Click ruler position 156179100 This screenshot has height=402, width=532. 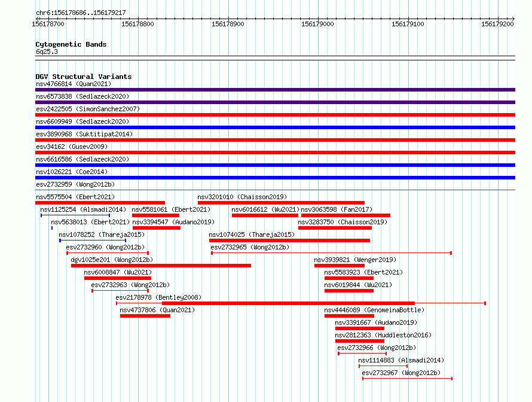[x=408, y=24]
